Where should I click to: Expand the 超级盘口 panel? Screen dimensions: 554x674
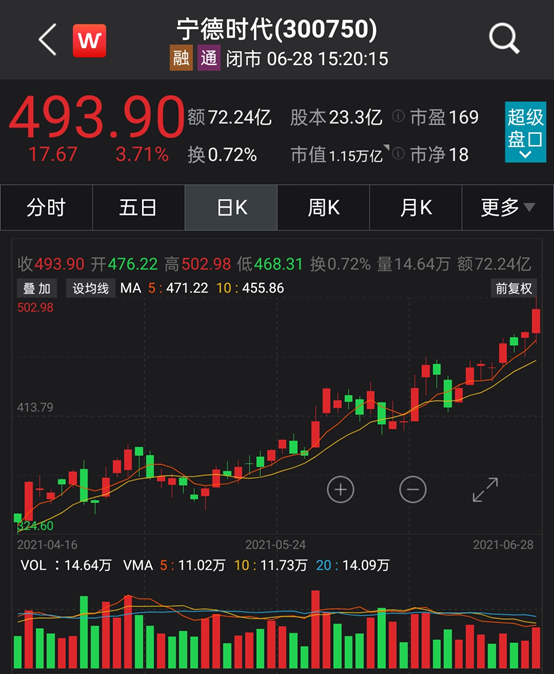coord(525,132)
